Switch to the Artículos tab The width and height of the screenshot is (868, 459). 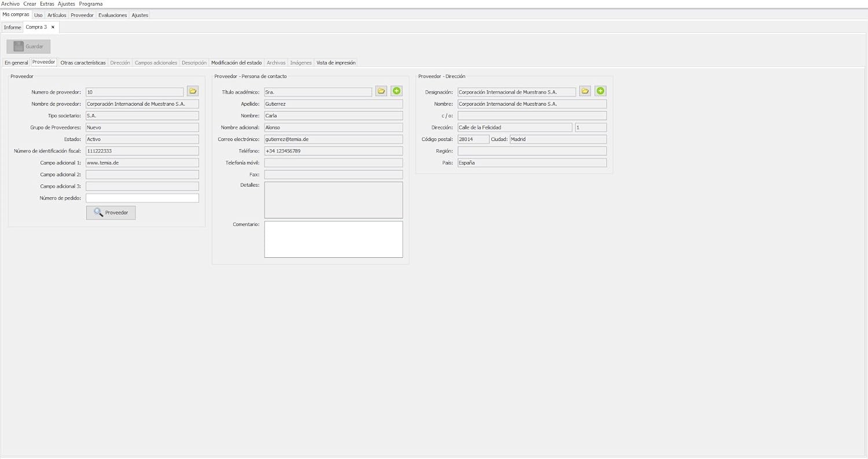click(x=57, y=15)
